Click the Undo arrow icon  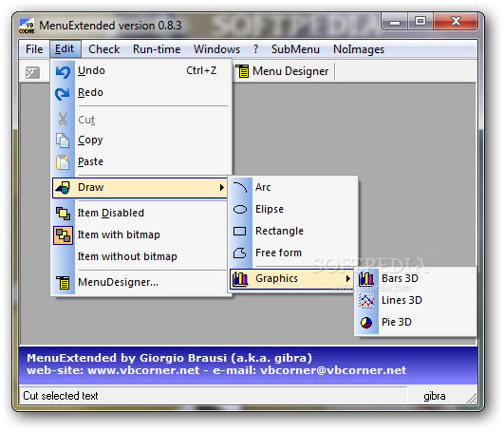click(x=63, y=71)
